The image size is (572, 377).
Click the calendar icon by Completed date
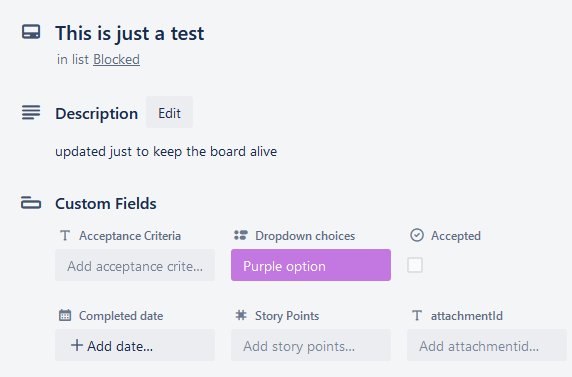coord(65,315)
